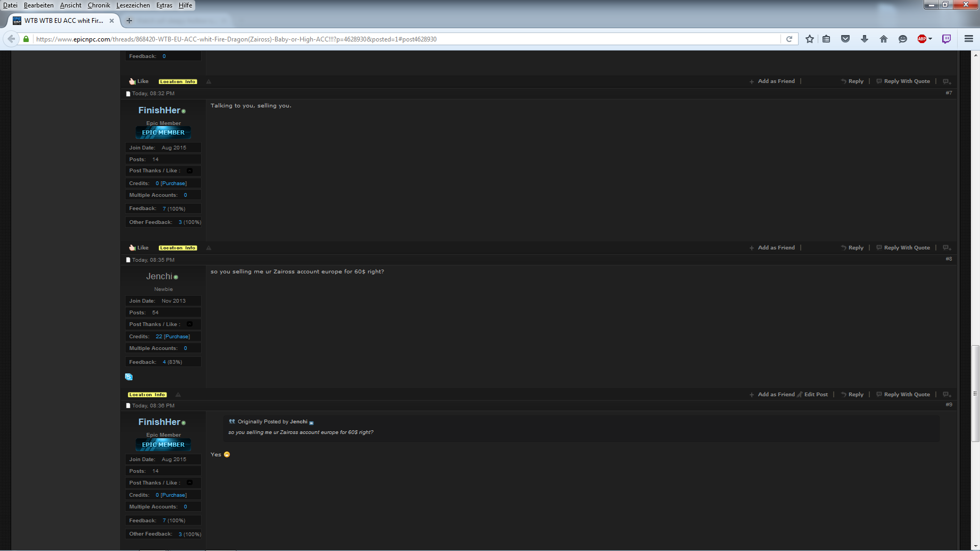This screenshot has width=980, height=551.
Task: Reply to Jenchi's post #8
Action: 852,395
